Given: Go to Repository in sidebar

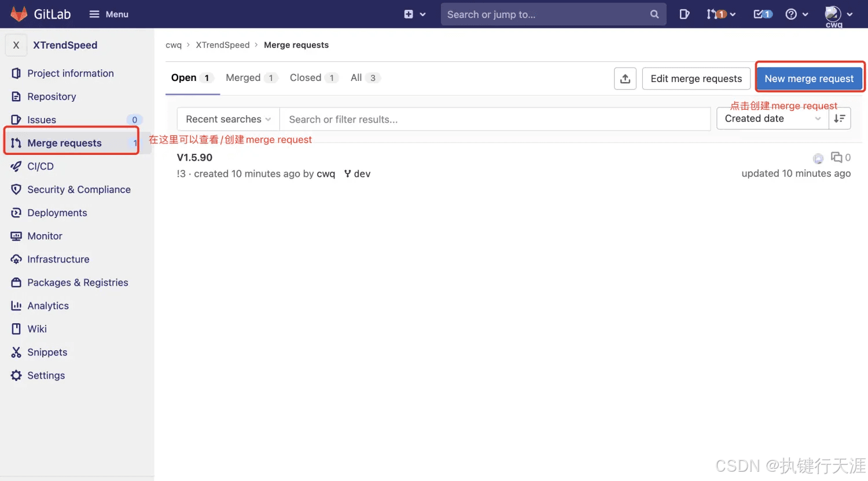Looking at the screenshot, I should click(x=52, y=97).
